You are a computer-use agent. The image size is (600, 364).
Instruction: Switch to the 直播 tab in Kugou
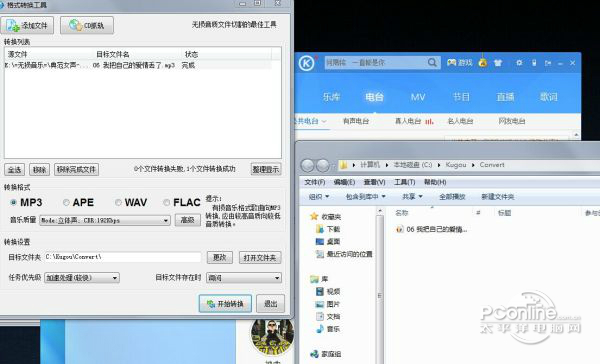[505, 97]
